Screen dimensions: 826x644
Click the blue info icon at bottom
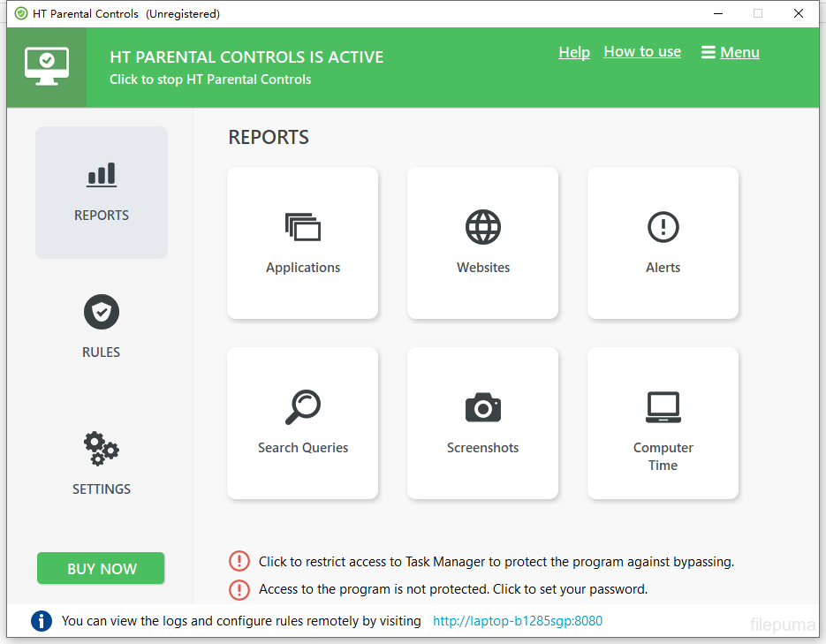coord(42,621)
